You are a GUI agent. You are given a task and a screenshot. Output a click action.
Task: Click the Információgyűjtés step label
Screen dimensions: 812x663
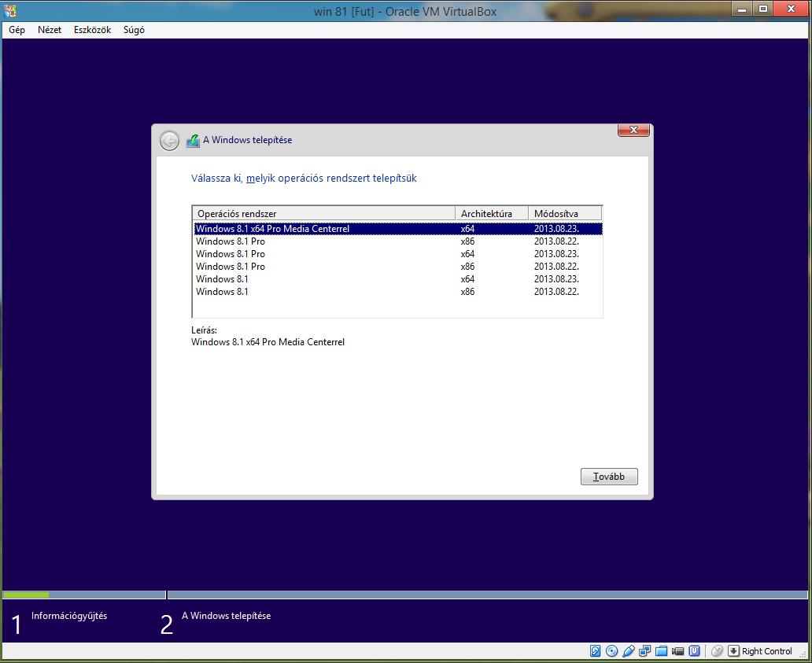click(69, 615)
